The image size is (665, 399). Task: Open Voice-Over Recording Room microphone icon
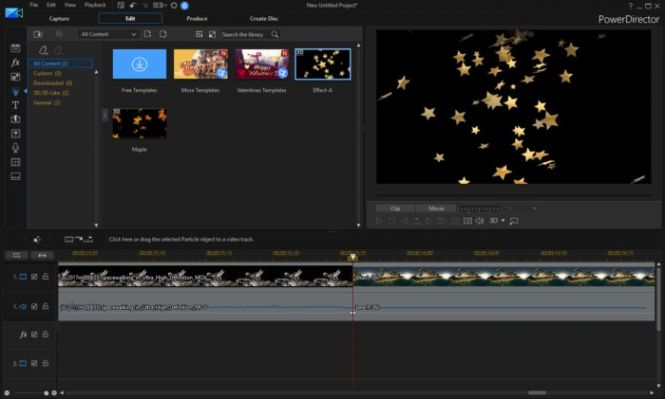coord(15,148)
